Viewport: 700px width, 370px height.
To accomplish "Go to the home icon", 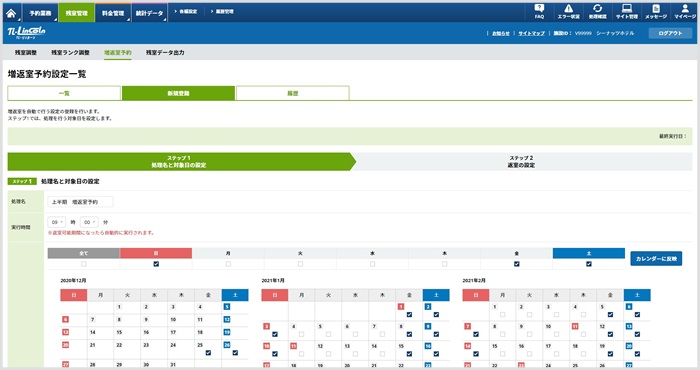I will [11, 13].
